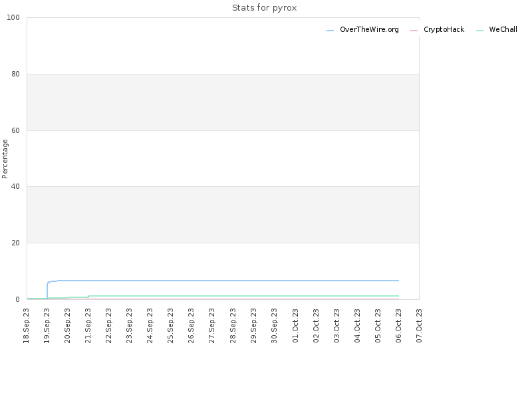Toggle the CryptoHack legend entry
This screenshot has height=399, width=532.
(x=437, y=30)
